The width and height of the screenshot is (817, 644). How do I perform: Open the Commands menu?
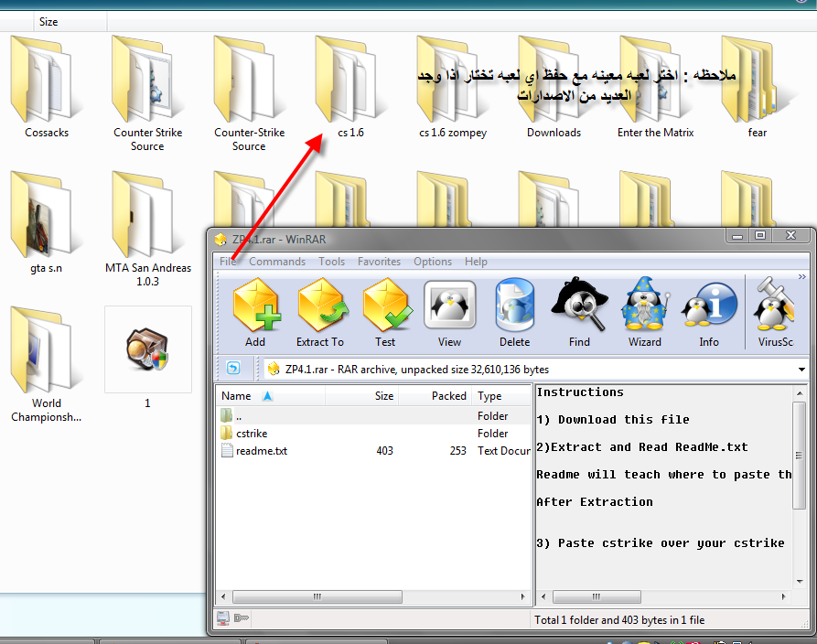pyautogui.click(x=277, y=262)
